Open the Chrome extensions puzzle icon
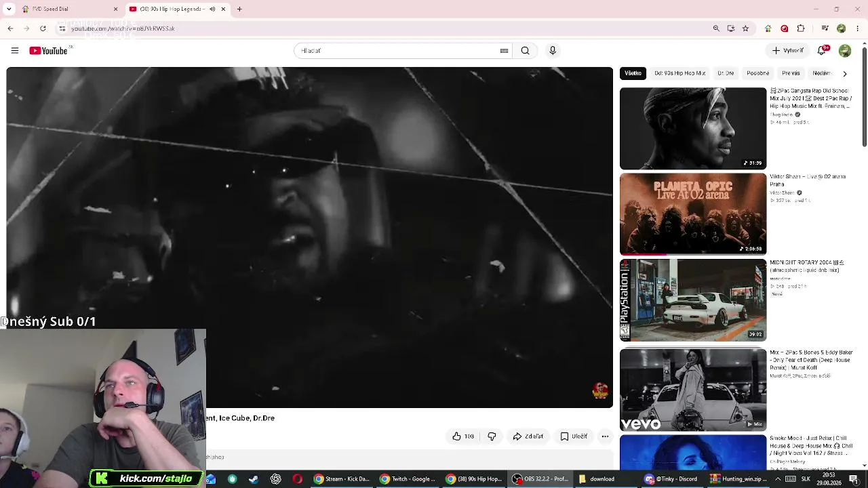Image resolution: width=868 pixels, height=488 pixels. (x=801, y=28)
